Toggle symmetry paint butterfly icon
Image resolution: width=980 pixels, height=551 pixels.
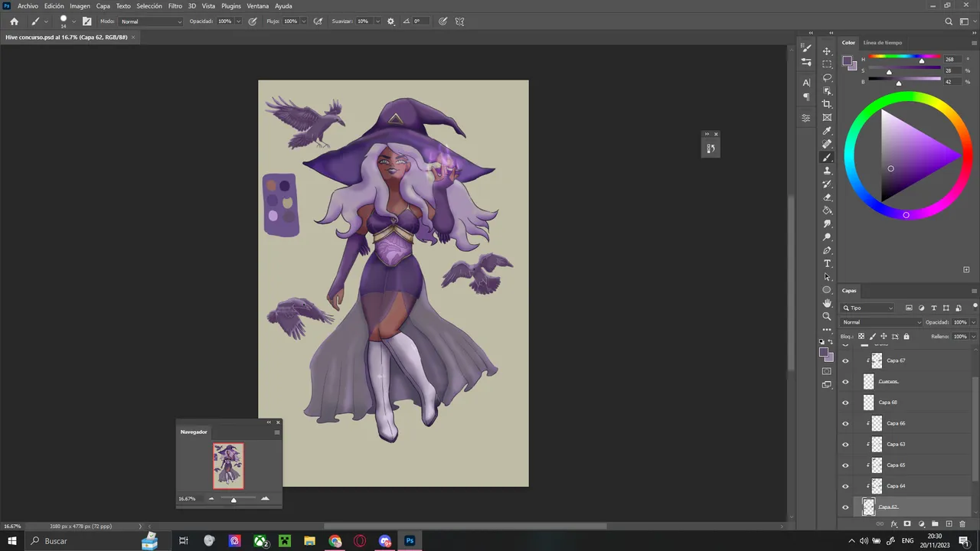pos(459,21)
